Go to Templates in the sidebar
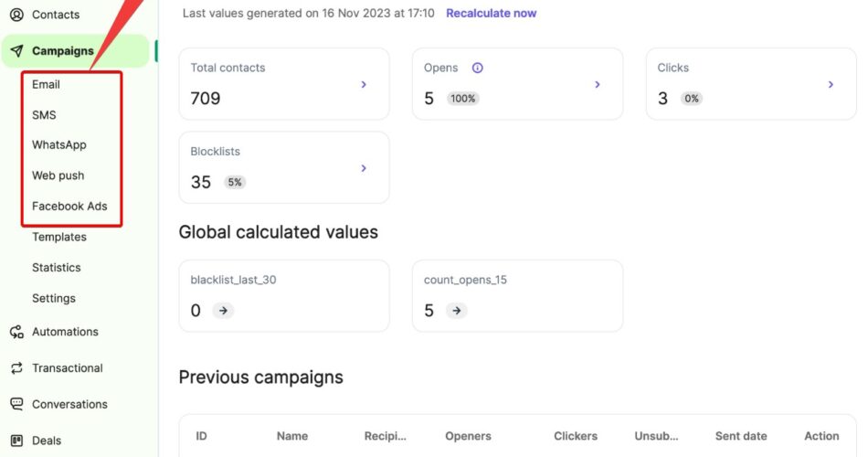 [x=59, y=237]
